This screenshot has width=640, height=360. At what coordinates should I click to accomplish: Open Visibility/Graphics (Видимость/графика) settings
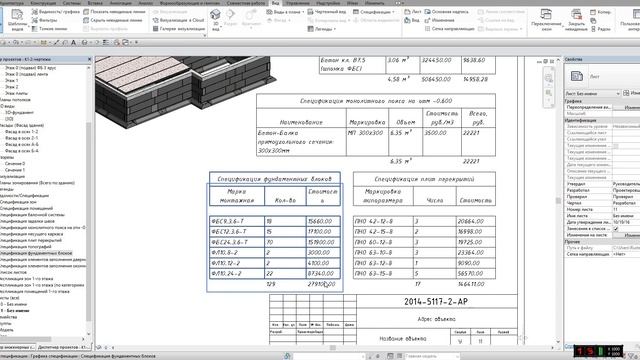[56, 12]
